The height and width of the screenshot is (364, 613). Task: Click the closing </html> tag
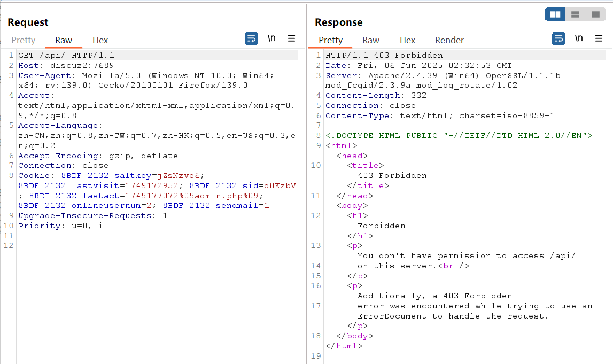click(x=344, y=346)
